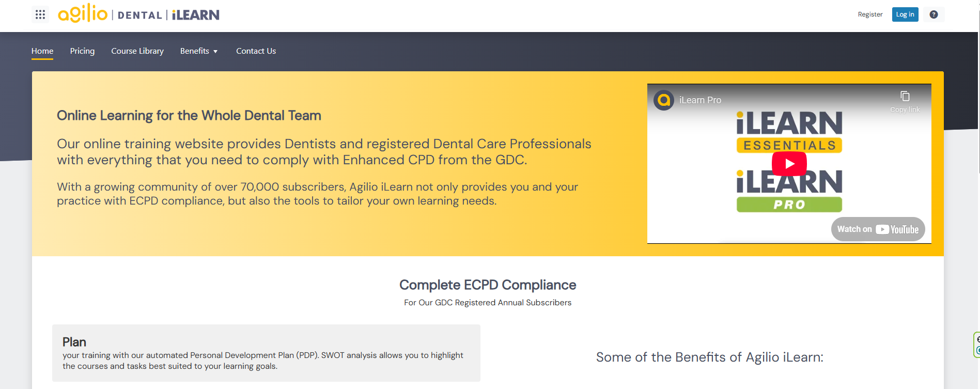Viewport: 980px width, 389px height.
Task: Expand the Benefits dropdown menu
Action: 199,51
